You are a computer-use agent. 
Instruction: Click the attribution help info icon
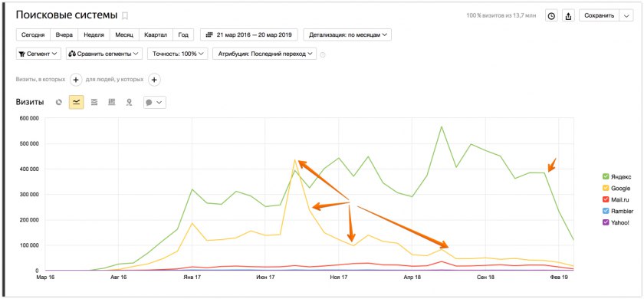click(323, 54)
